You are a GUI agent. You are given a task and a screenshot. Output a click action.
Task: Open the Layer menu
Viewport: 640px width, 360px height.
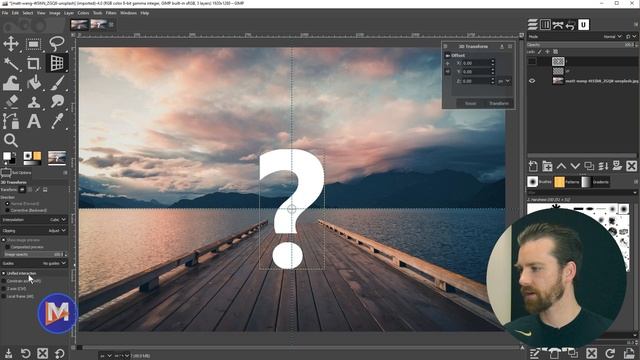[x=69, y=13]
